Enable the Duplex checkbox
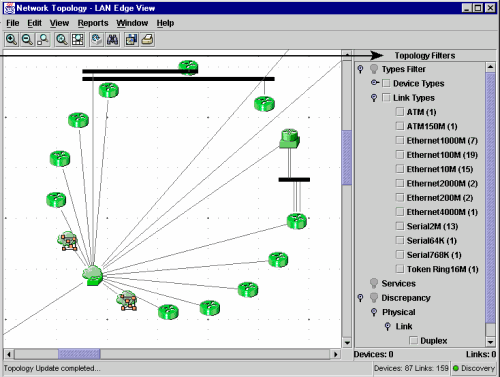This screenshot has width=500, height=377. [413, 340]
